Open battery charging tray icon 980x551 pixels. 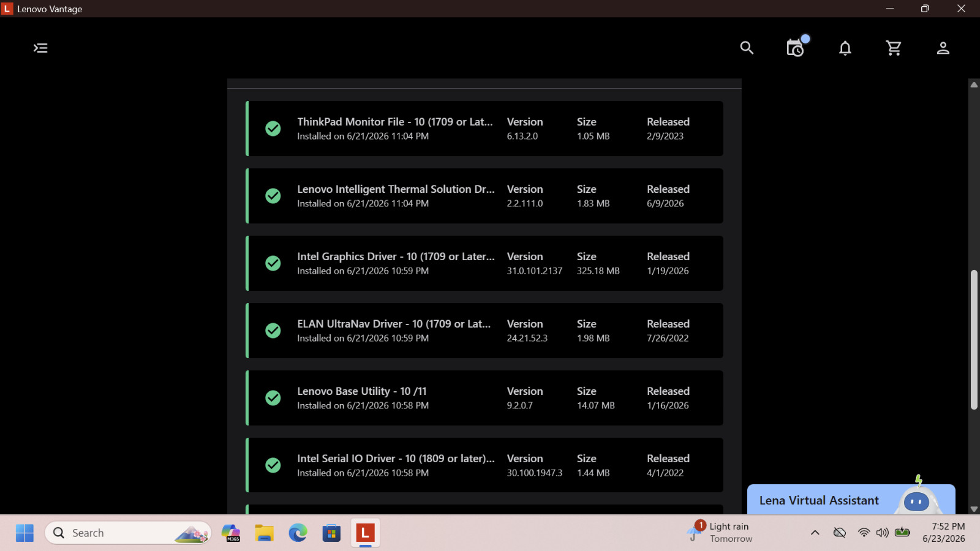coord(902,532)
